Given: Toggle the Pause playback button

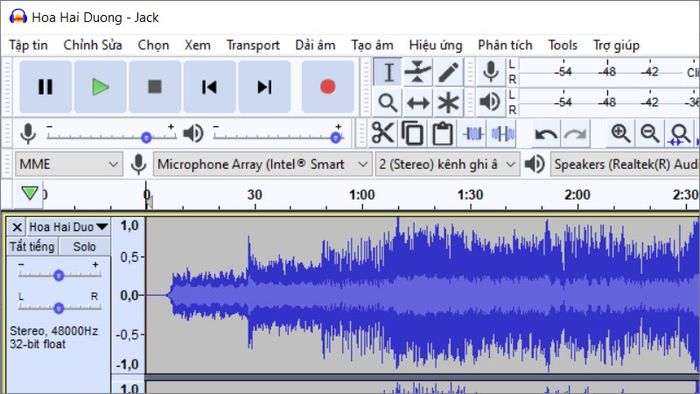Looking at the screenshot, I should pyautogui.click(x=46, y=87).
